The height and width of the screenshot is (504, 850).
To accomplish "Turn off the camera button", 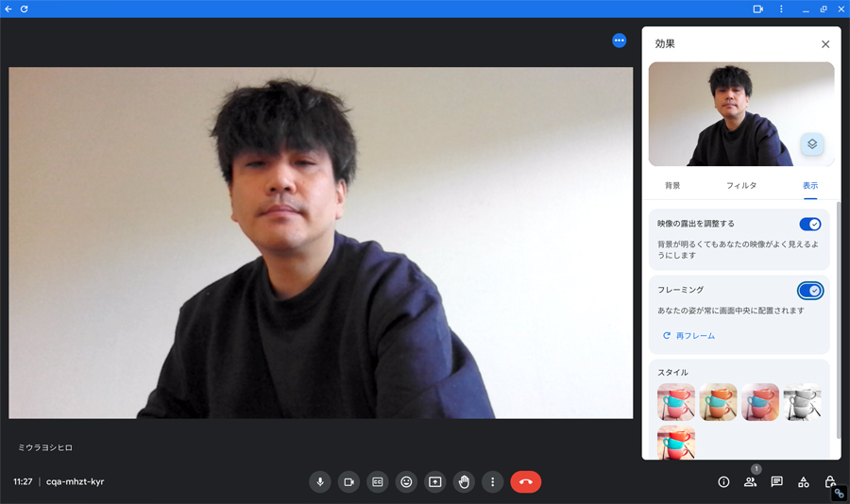I will pos(348,481).
